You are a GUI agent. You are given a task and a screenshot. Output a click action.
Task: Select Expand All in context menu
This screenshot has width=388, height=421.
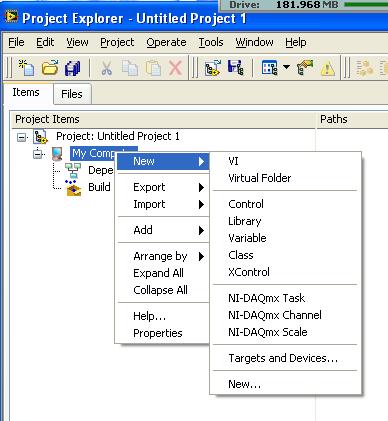pyautogui.click(x=163, y=273)
